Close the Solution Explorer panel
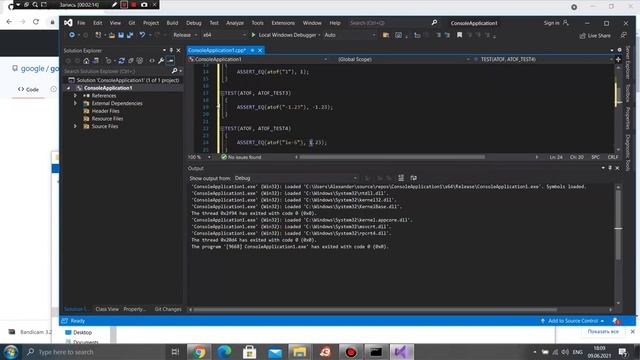The image size is (640, 360). (x=178, y=51)
